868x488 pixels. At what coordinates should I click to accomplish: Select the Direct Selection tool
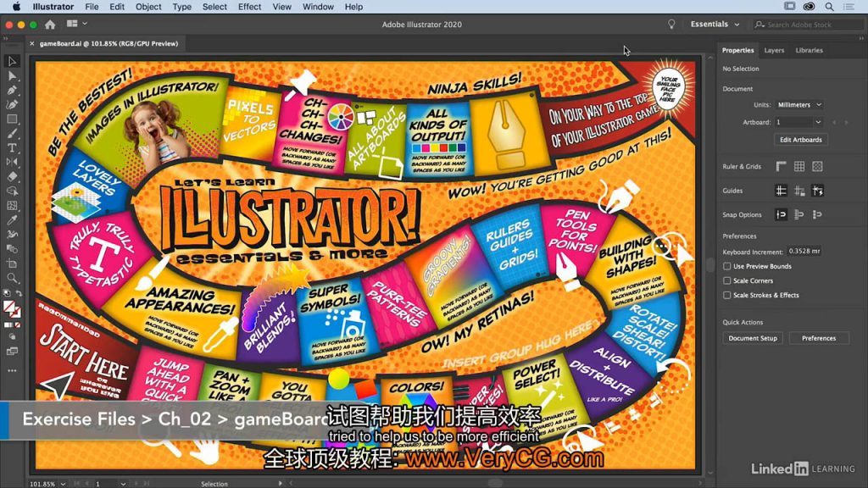point(12,75)
